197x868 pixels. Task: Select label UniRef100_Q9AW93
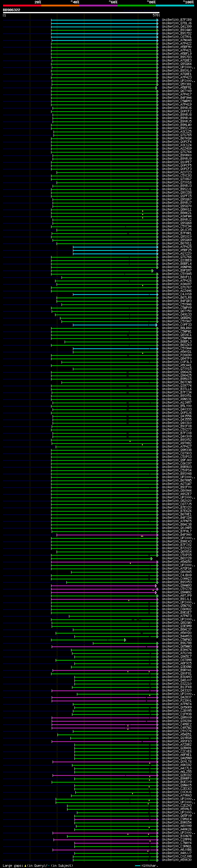[176, 585]
